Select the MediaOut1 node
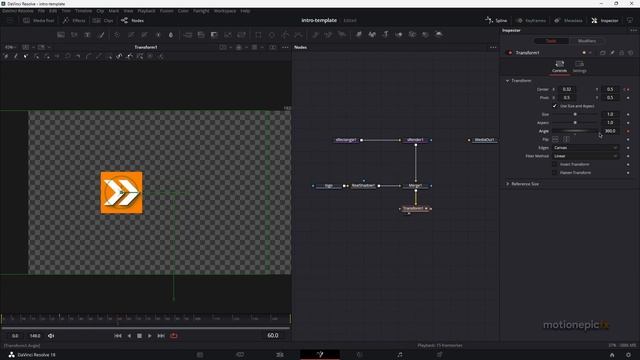This screenshot has height=360, width=640. click(x=484, y=140)
